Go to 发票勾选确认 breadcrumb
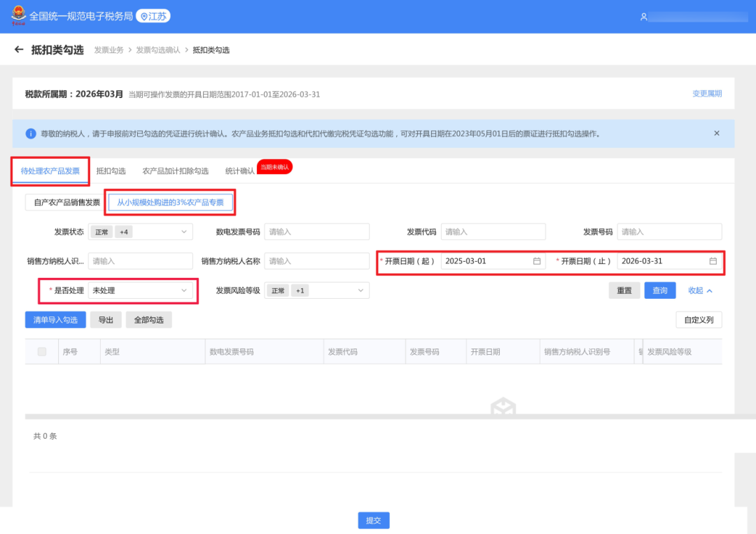The image size is (756, 534). click(158, 50)
